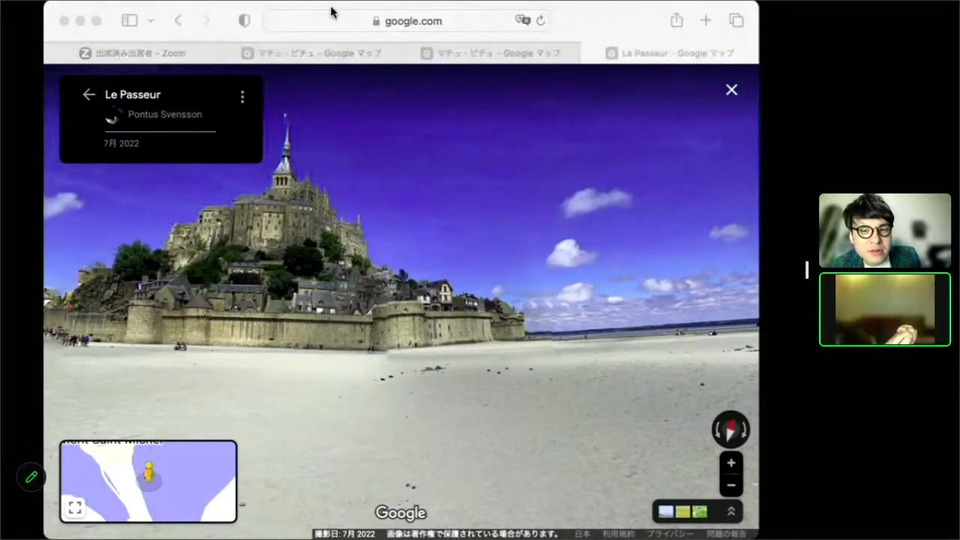The image size is (960, 540).
Task: Click the pegman on the minimap
Action: 149,473
